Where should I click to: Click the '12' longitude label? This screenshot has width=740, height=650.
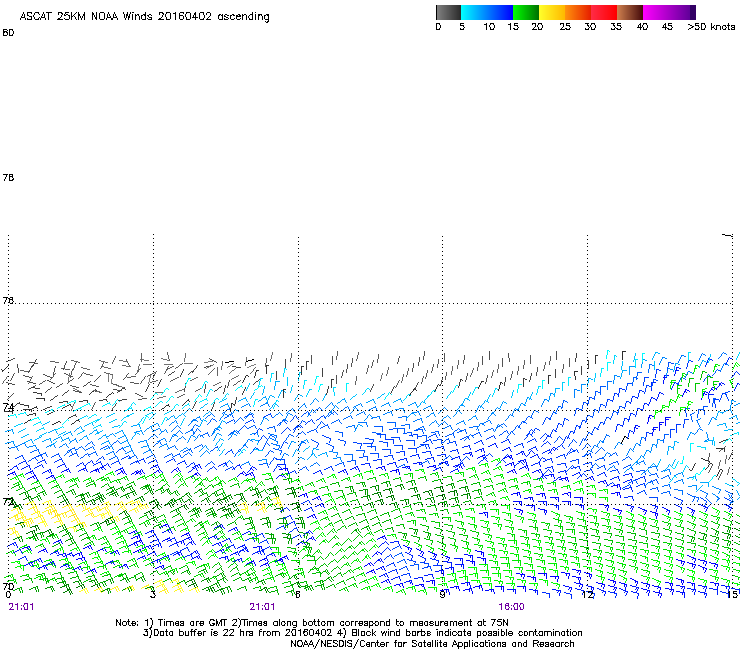pos(587,595)
